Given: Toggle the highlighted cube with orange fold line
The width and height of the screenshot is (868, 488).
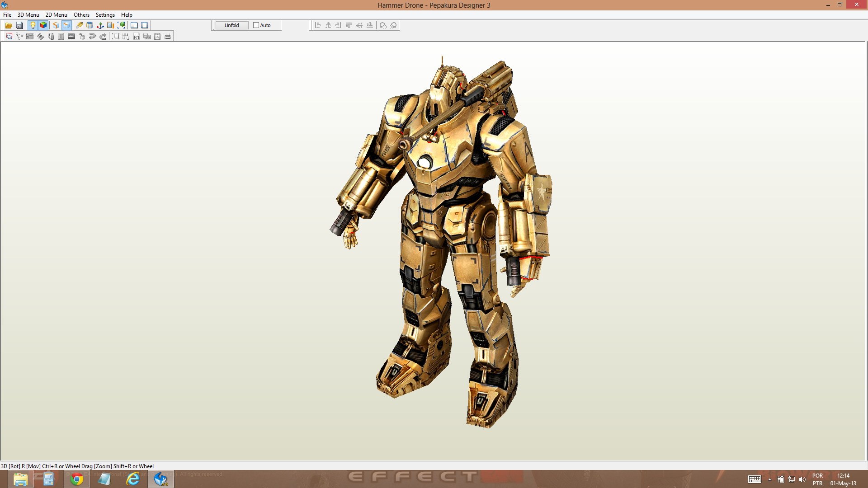Looking at the screenshot, I should [x=67, y=25].
